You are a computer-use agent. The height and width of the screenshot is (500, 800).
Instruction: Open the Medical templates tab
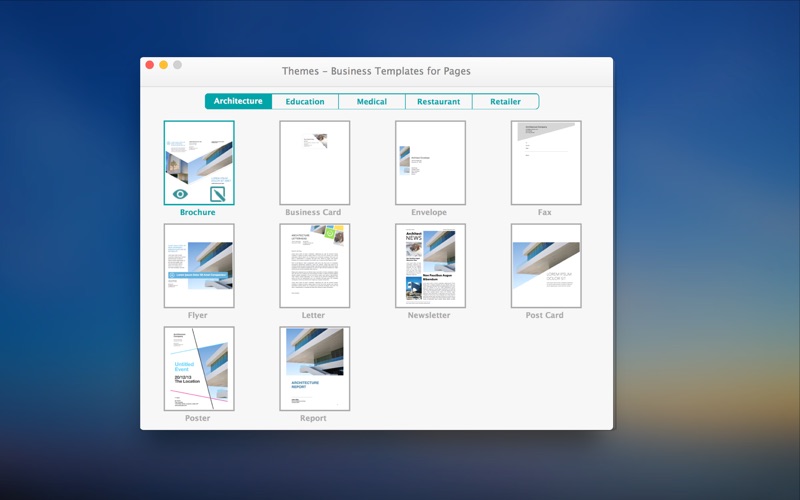372,102
